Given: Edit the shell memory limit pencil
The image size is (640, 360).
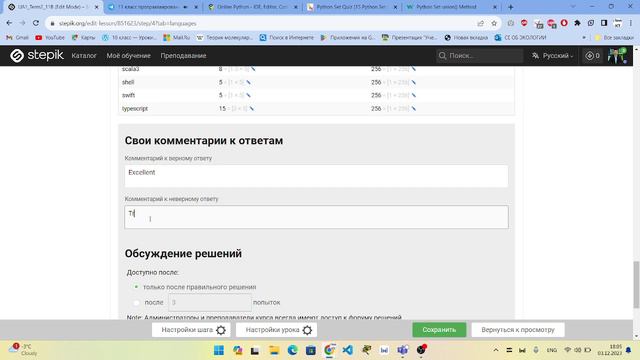Looking at the screenshot, I should [x=413, y=82].
